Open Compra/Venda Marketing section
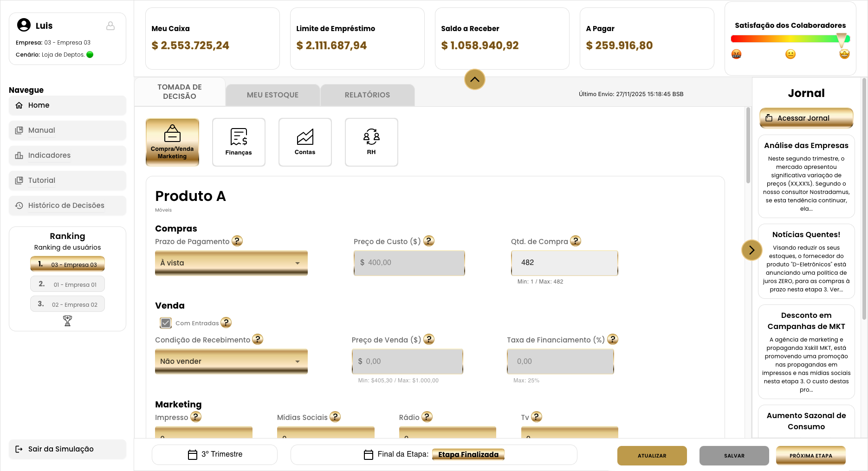Image resolution: width=868 pixels, height=471 pixels. click(172, 142)
